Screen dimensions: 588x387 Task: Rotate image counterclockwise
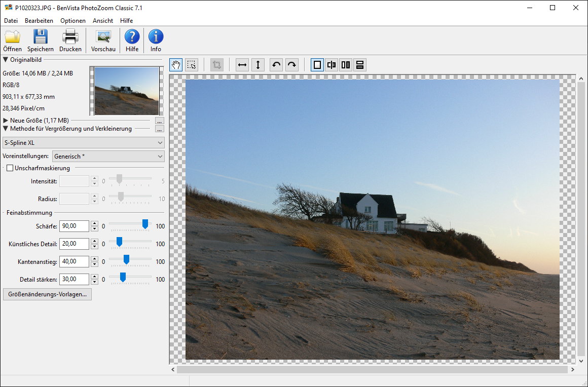[x=276, y=65]
